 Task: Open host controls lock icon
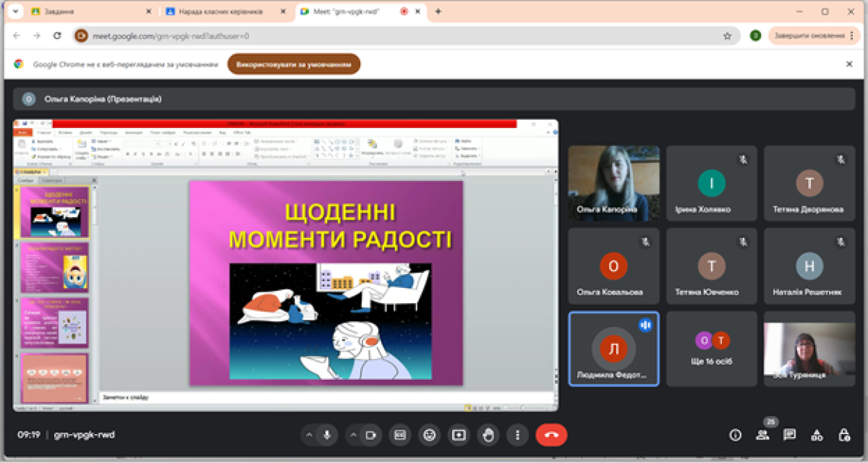843,435
